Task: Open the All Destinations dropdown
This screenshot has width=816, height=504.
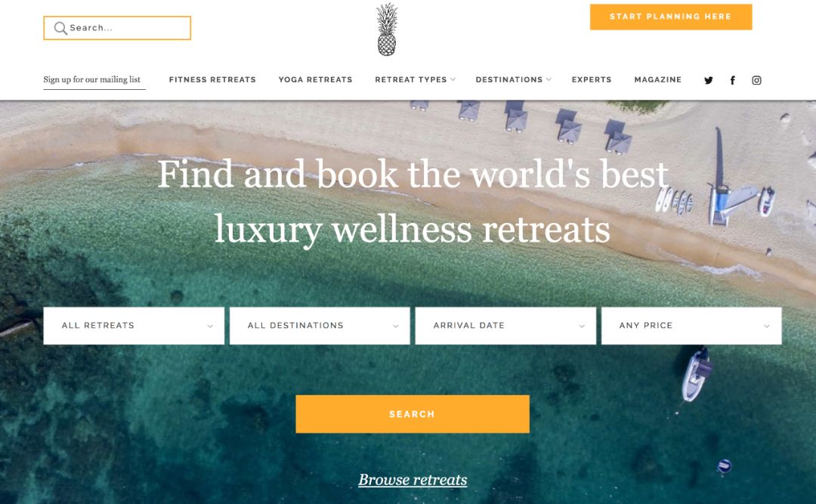Action: click(320, 326)
